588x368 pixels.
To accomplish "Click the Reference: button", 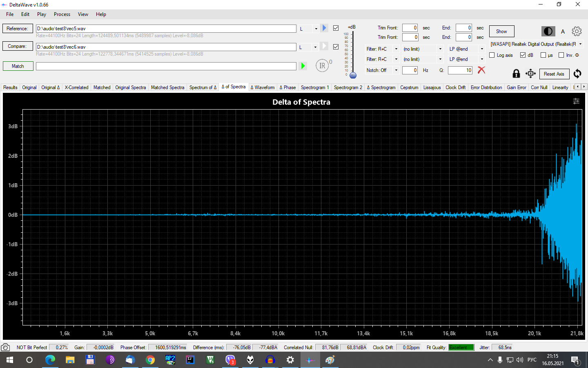I will point(18,29).
